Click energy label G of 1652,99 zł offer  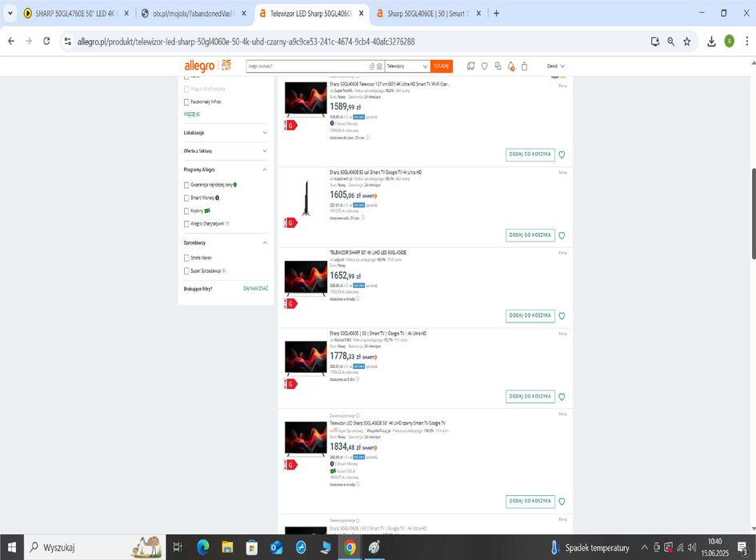[x=290, y=303]
